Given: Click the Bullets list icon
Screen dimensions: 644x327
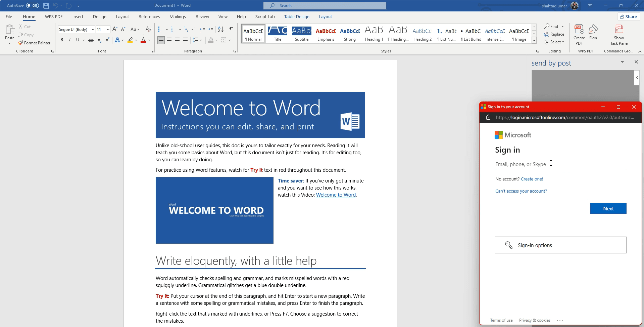Looking at the screenshot, I should coord(161,30).
